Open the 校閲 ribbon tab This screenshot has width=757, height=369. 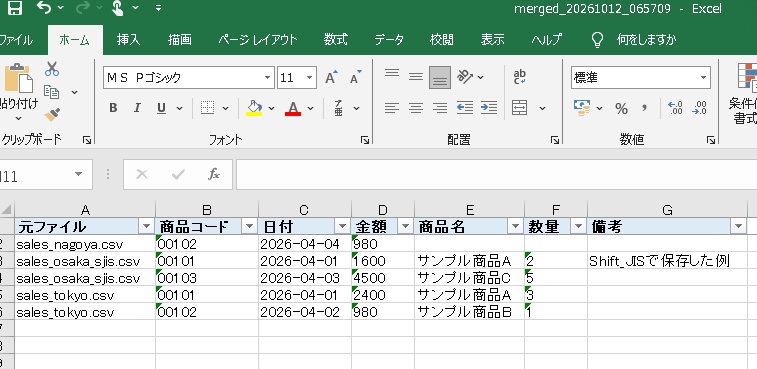(442, 40)
